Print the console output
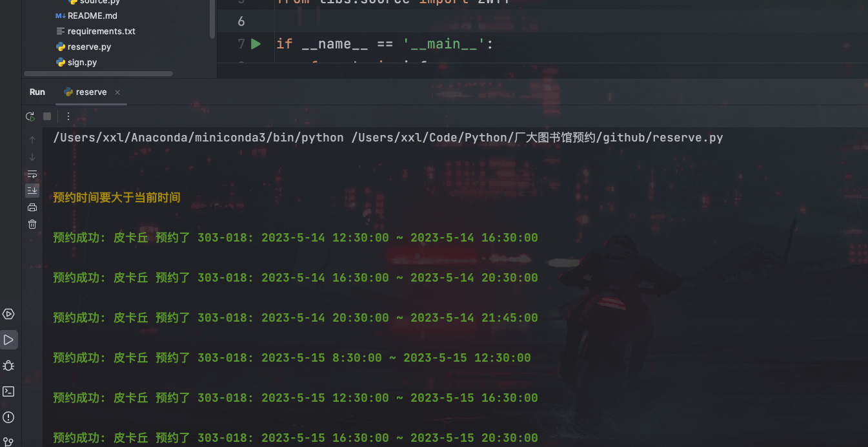This screenshot has width=868, height=447. click(32, 207)
